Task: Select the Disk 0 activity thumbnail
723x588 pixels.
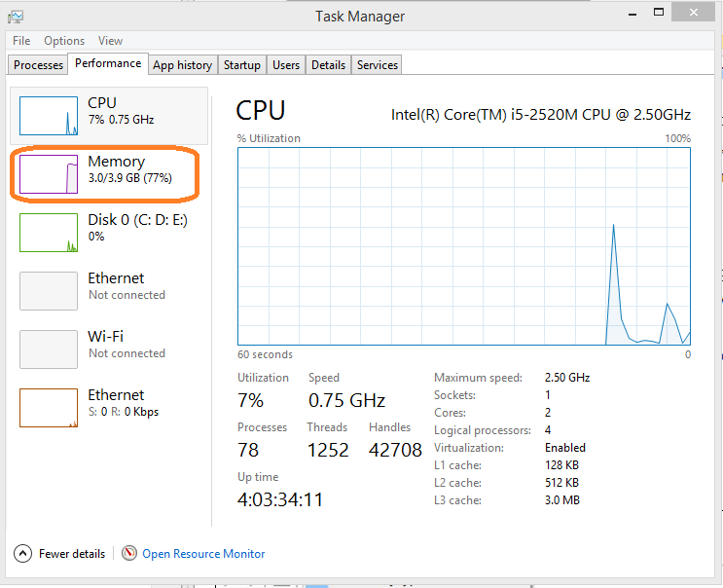Action: click(49, 233)
